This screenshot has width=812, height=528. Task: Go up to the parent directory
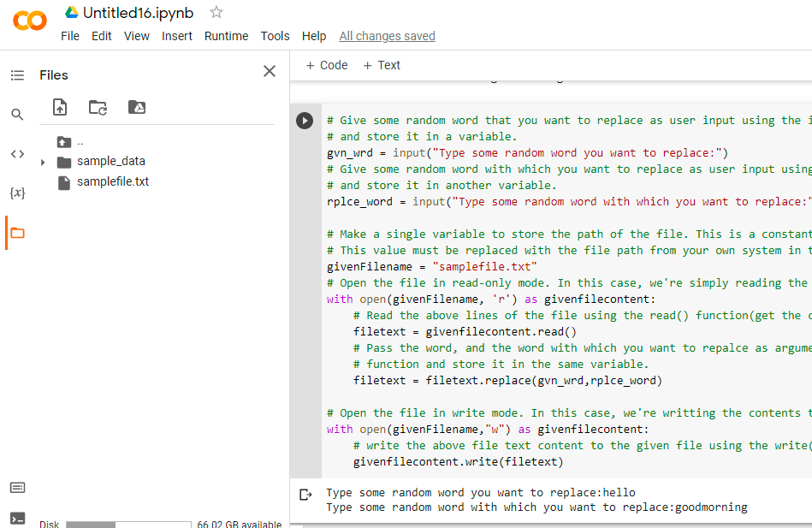(x=64, y=142)
